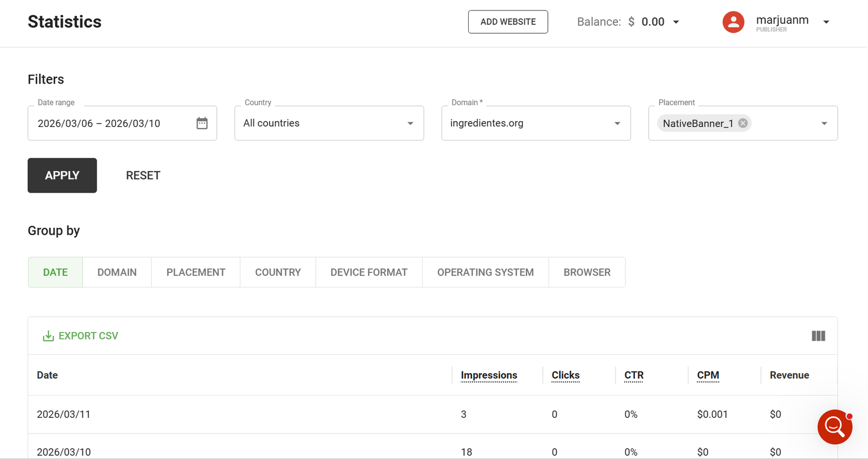The width and height of the screenshot is (868, 459).
Task: Open the Country dropdown
Action: tap(329, 123)
